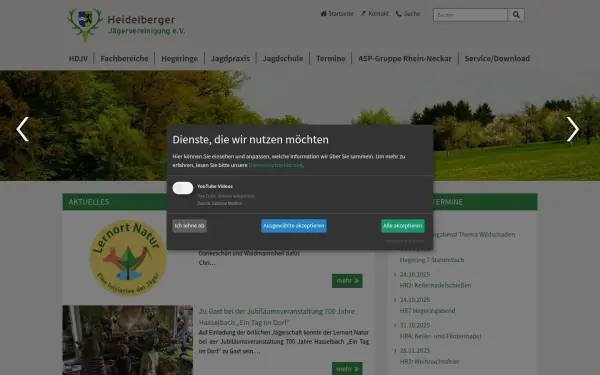Open the Jagdpraxis menu
This screenshot has height=375, width=600.
pyautogui.click(x=230, y=59)
